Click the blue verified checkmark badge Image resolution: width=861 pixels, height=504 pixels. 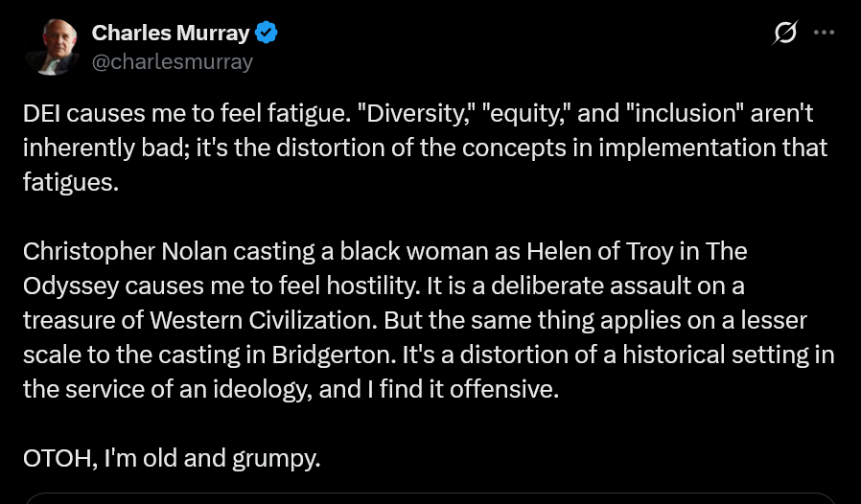pyautogui.click(x=266, y=33)
